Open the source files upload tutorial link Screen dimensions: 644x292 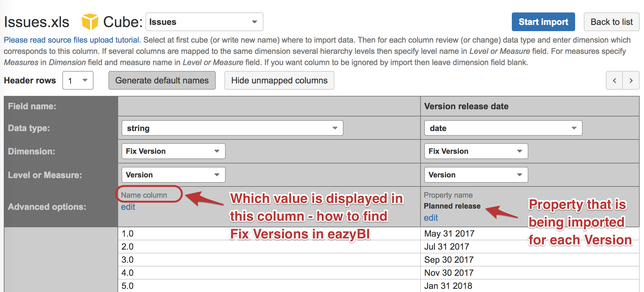(x=72, y=40)
